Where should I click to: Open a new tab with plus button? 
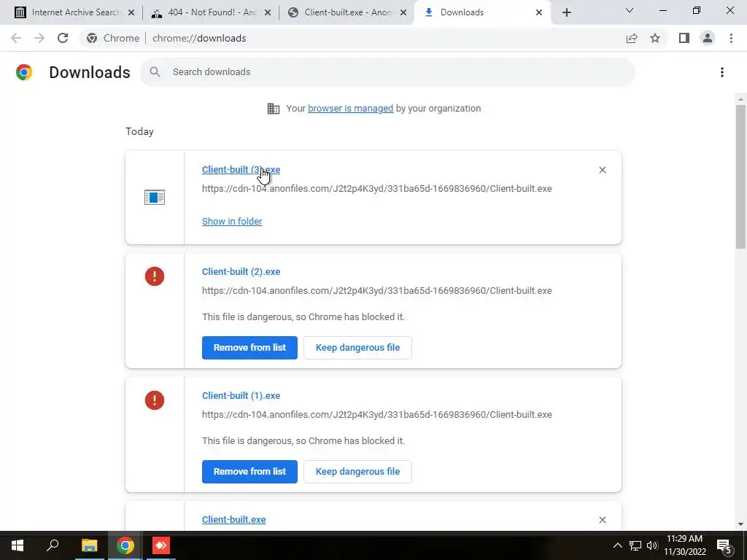(566, 12)
